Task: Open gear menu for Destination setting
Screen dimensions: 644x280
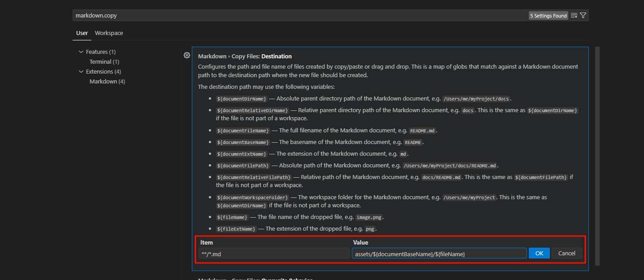Action: [x=187, y=55]
